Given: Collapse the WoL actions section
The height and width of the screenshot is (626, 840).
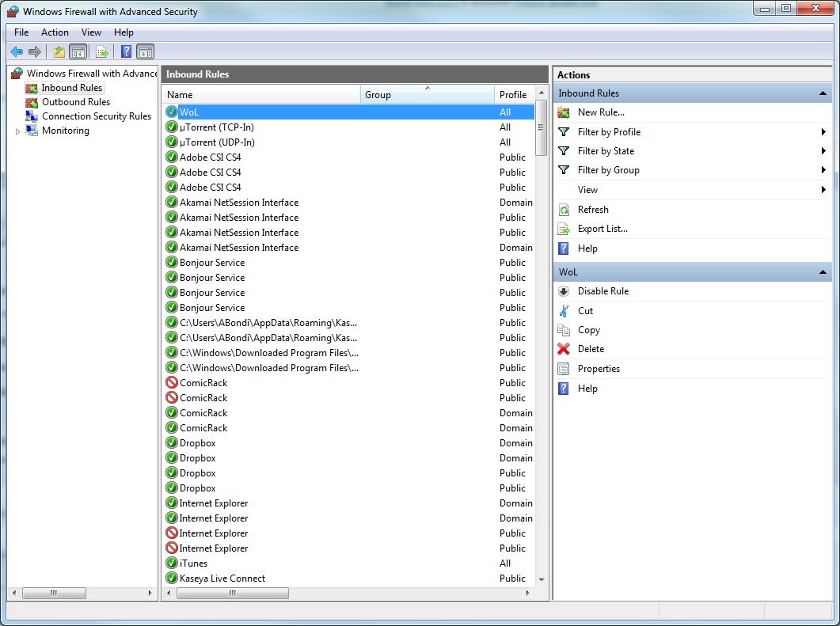Looking at the screenshot, I should pyautogui.click(x=823, y=272).
